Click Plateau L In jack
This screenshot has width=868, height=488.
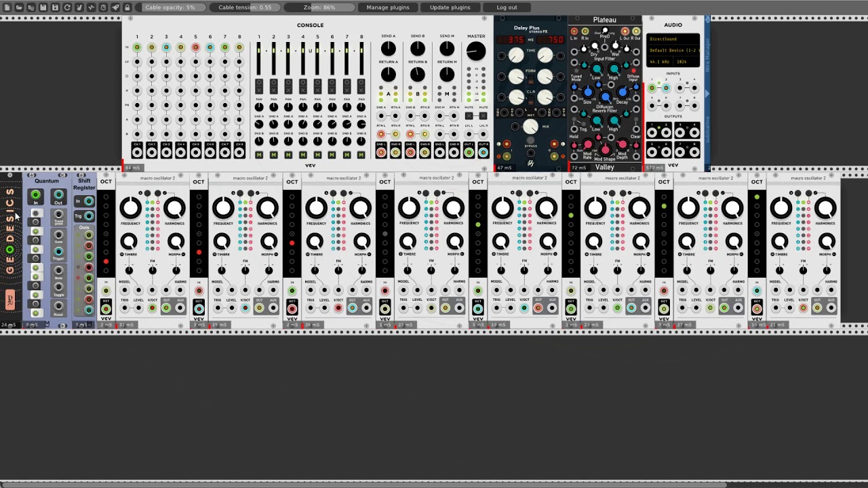575,31
